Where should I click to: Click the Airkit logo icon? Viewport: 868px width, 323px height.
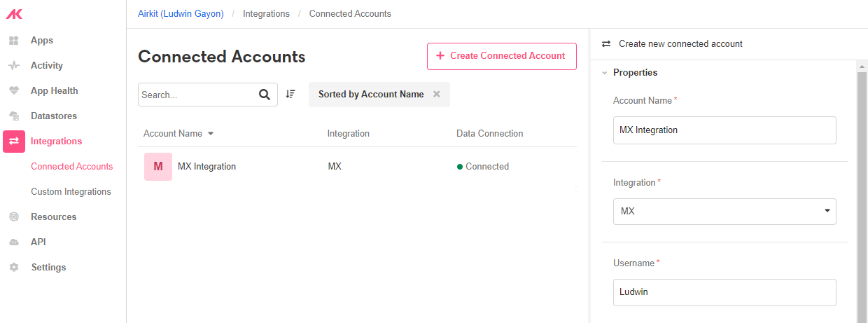click(x=14, y=14)
